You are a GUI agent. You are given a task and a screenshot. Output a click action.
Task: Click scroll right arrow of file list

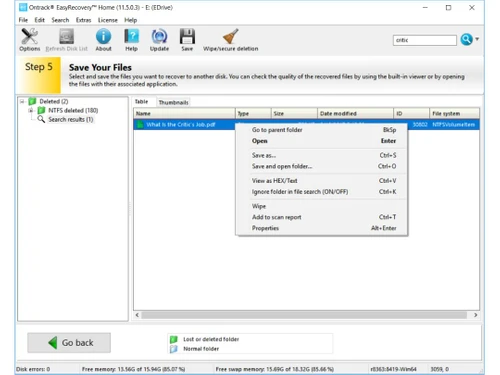click(476, 315)
